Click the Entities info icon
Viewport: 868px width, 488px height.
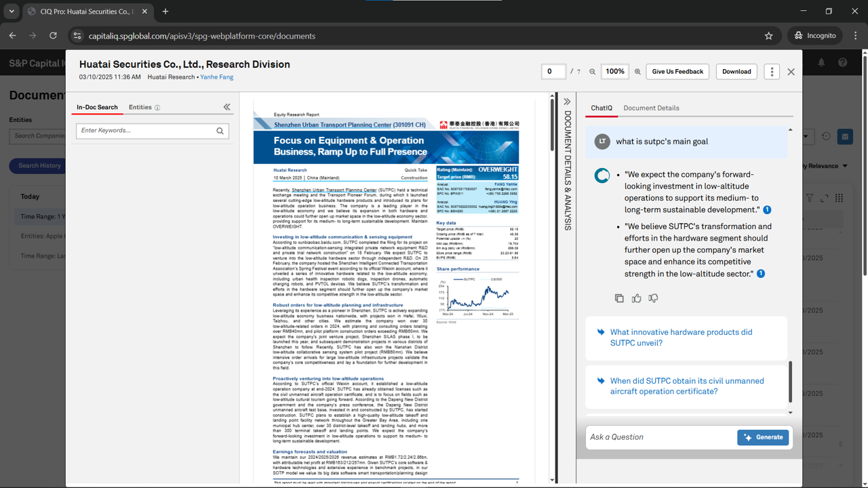pyautogui.click(x=157, y=108)
